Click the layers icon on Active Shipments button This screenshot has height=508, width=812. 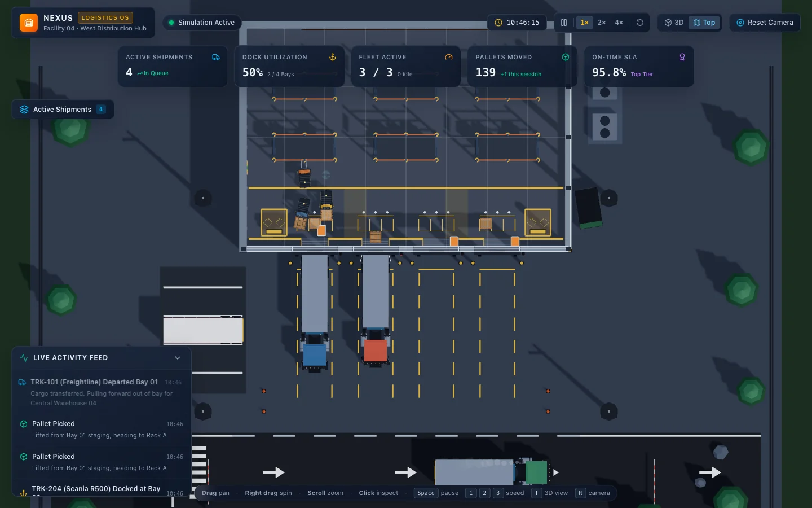24,110
